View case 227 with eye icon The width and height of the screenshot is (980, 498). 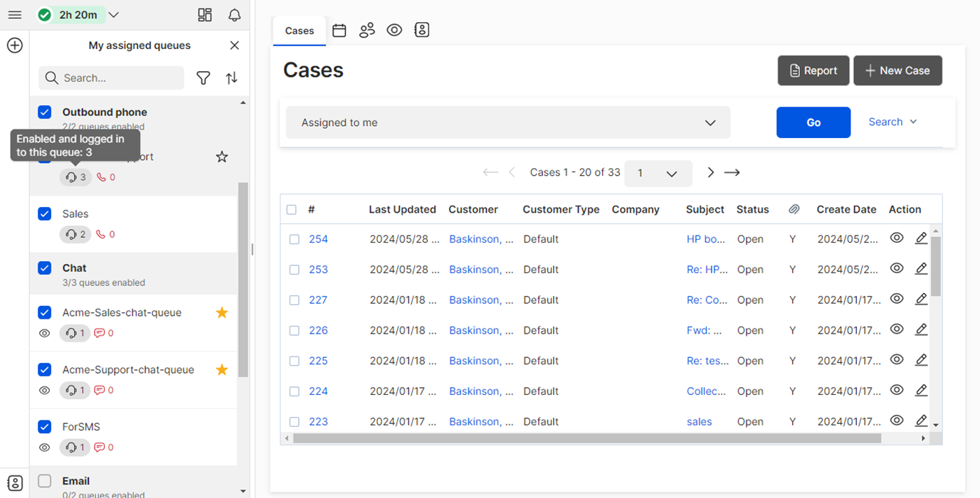897,299
